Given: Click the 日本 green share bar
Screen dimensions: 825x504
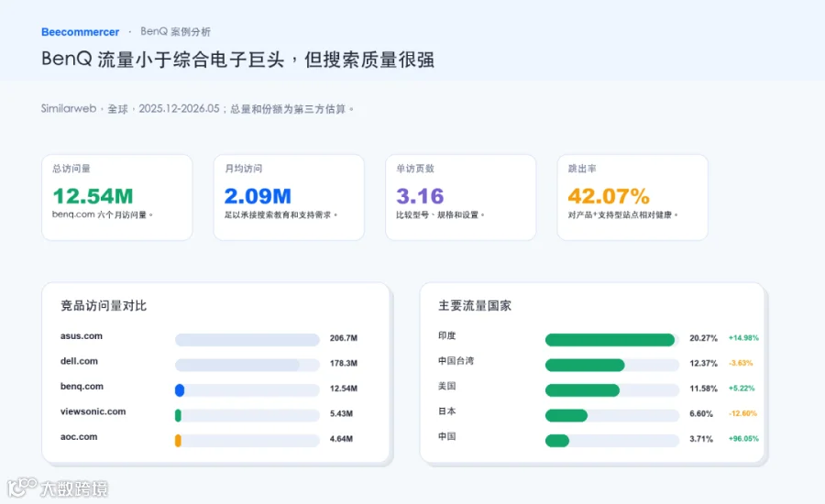Looking at the screenshot, I should (566, 416).
